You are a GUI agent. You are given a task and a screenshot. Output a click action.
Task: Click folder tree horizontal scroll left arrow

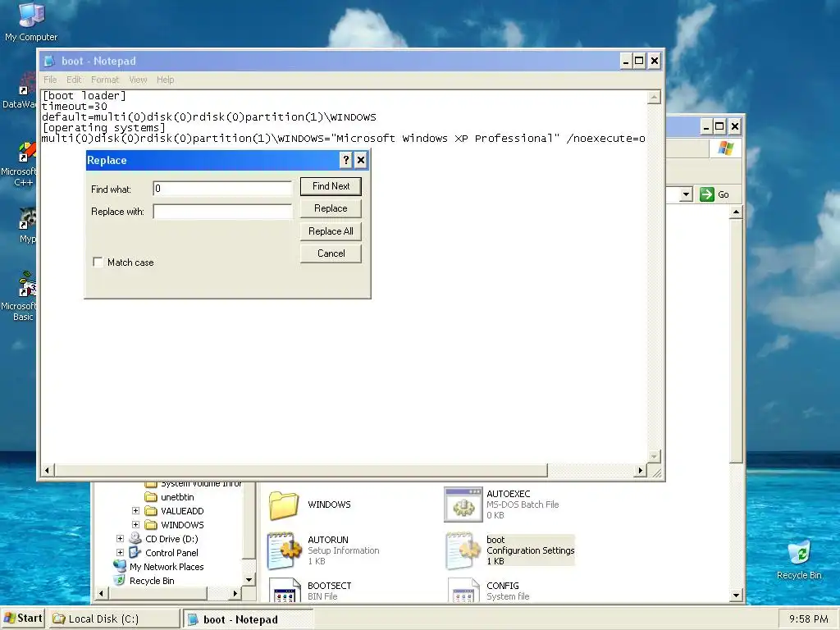coord(101,593)
